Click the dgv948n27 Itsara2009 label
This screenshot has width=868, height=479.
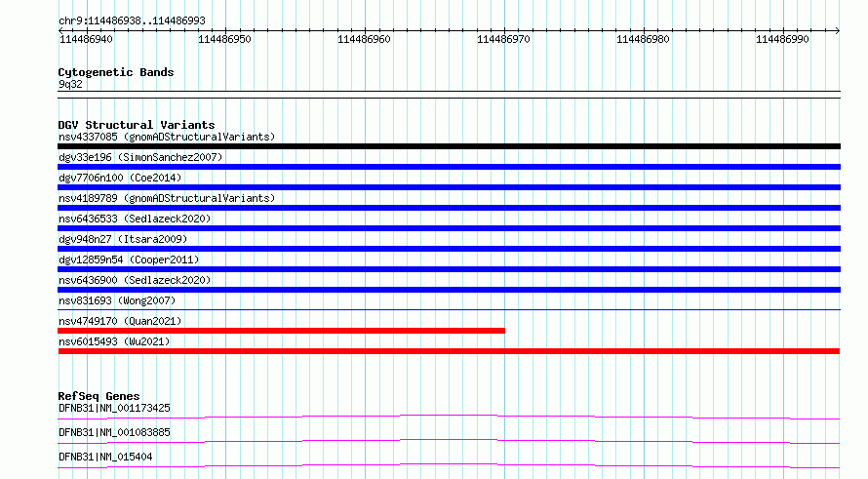tap(123, 239)
